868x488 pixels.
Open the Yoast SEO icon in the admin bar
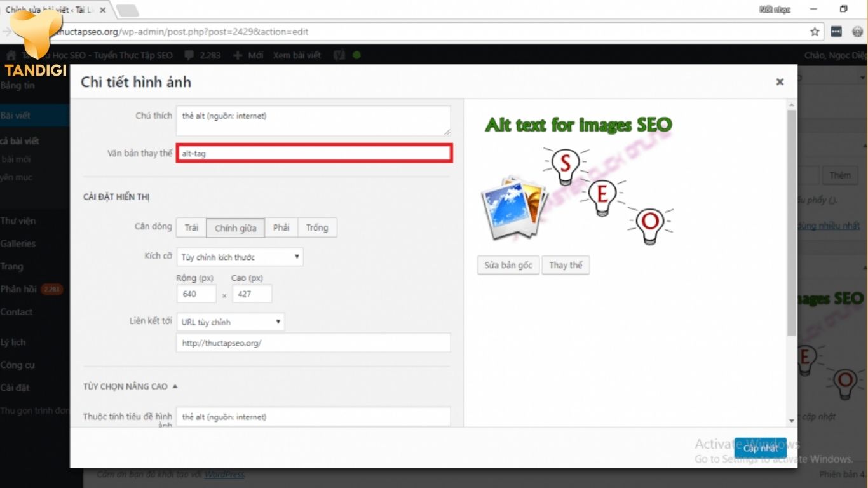tap(339, 55)
